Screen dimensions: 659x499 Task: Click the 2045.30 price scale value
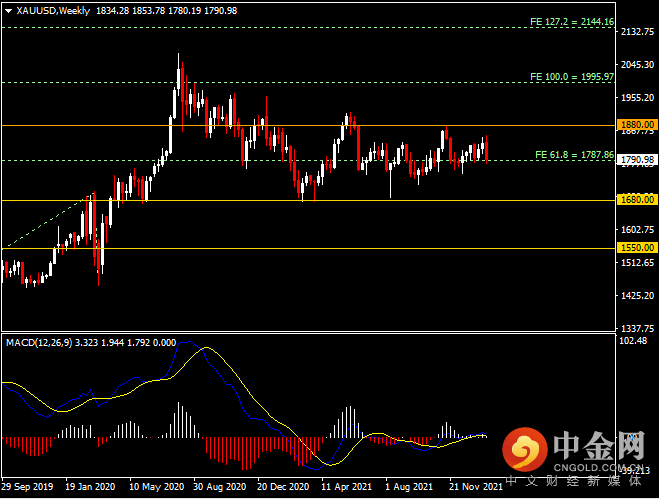638,64
